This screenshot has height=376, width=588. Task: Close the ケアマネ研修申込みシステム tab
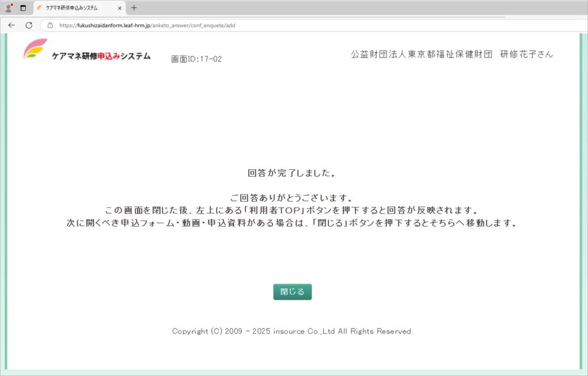tap(119, 8)
